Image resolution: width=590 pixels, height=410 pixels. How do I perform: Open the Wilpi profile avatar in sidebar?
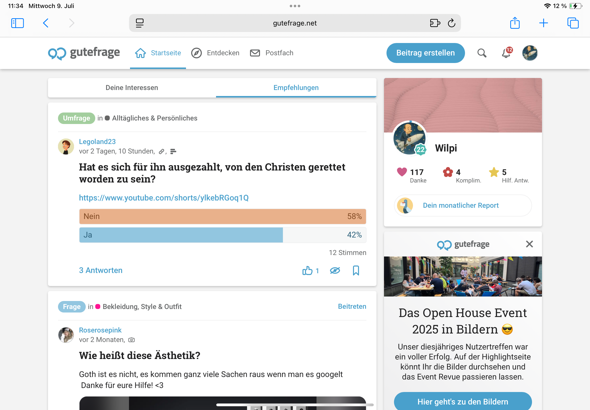(x=409, y=138)
